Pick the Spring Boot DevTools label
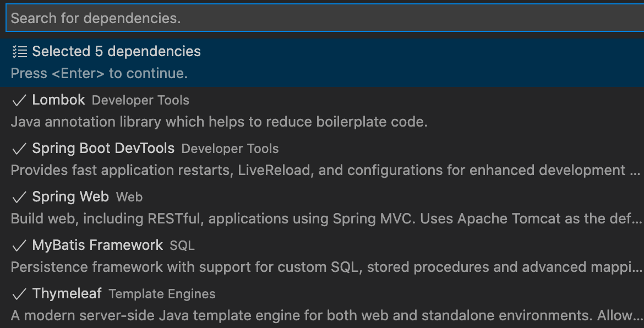 (103, 148)
